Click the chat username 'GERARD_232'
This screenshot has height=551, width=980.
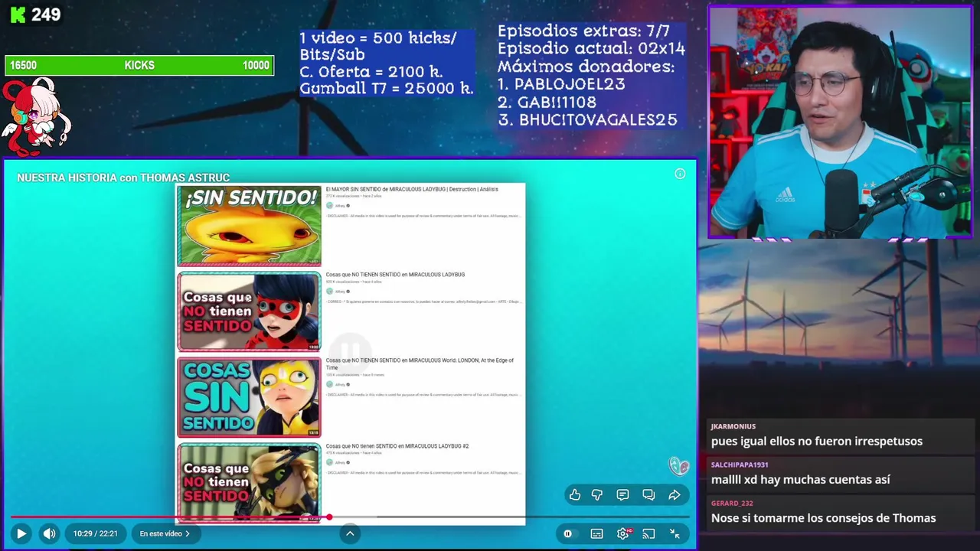click(732, 503)
